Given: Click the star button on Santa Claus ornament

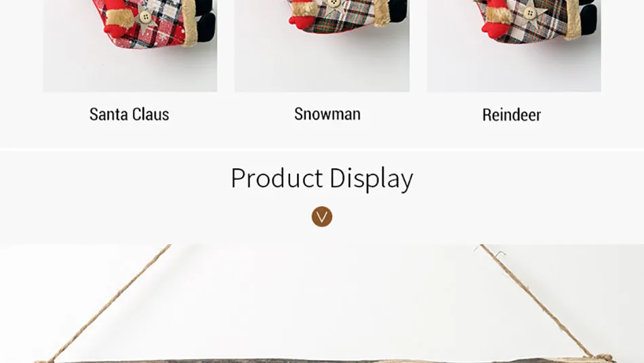Looking at the screenshot, I should tap(145, 18).
